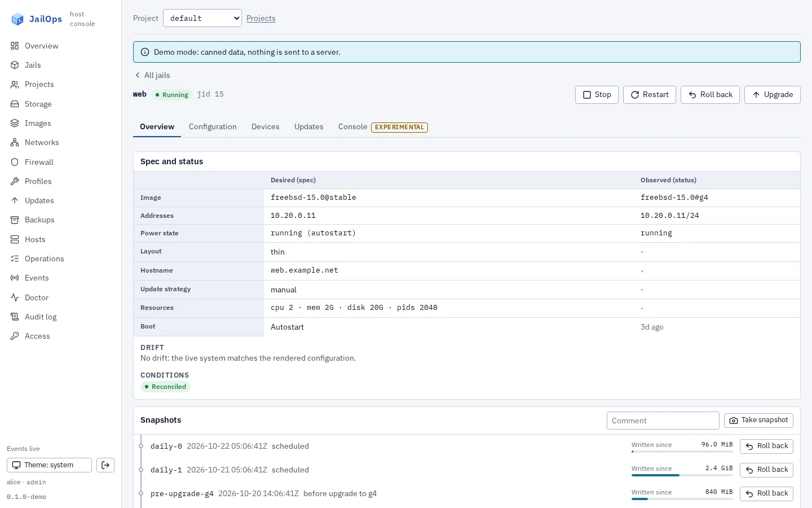Viewport: 812px width, 508px height.
Task: Take a snapshot of the jail
Action: (758, 421)
